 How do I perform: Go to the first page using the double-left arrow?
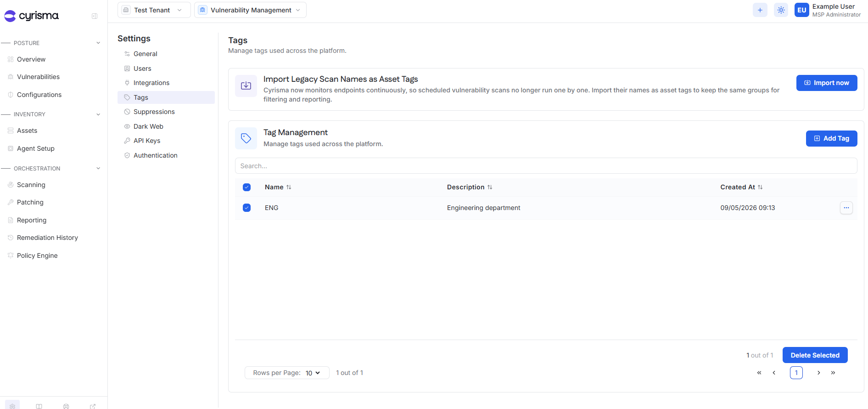coord(759,373)
